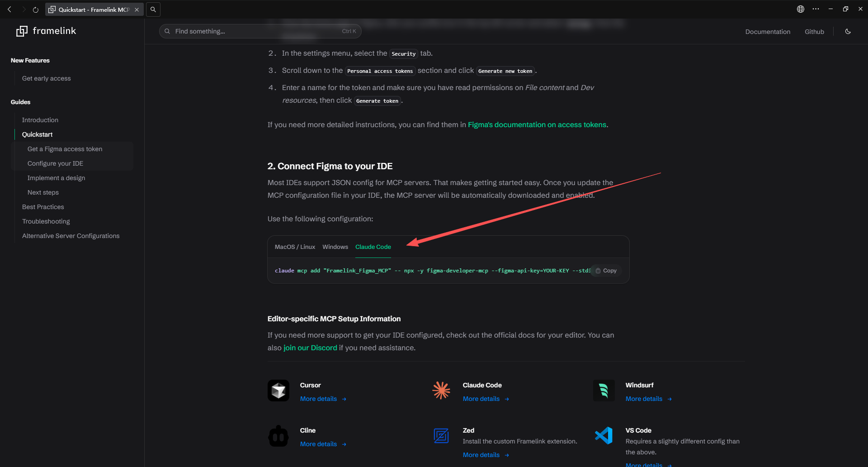
Task: Click the Zed editor icon
Action: (441, 436)
